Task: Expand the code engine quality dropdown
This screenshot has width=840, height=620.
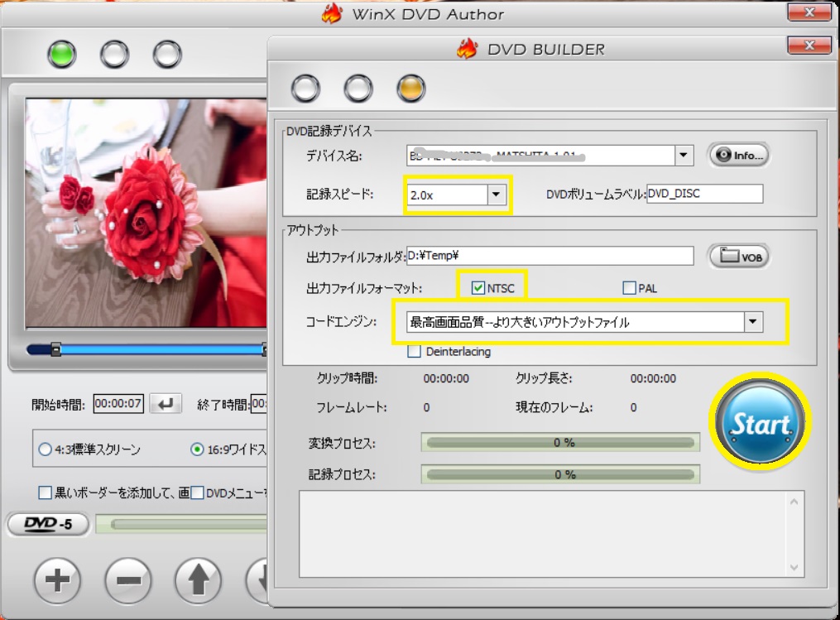Action: (x=753, y=321)
